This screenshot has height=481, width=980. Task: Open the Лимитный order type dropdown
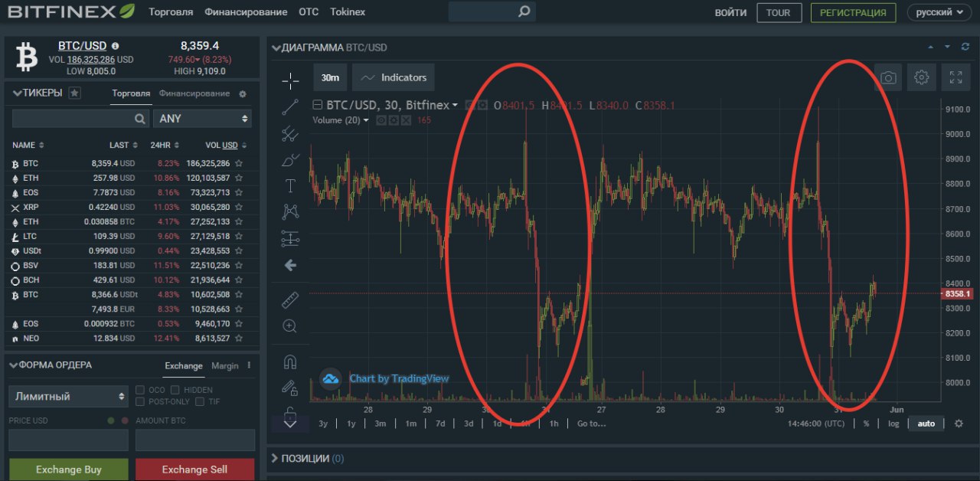click(x=68, y=396)
